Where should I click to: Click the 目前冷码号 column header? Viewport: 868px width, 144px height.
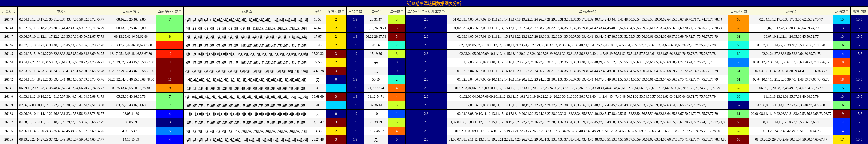131,11
